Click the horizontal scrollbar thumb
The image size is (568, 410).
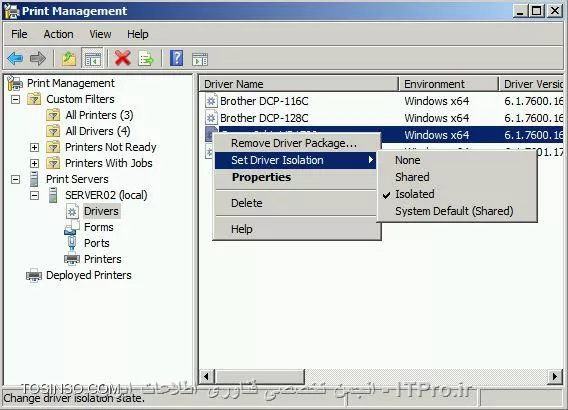(259, 376)
